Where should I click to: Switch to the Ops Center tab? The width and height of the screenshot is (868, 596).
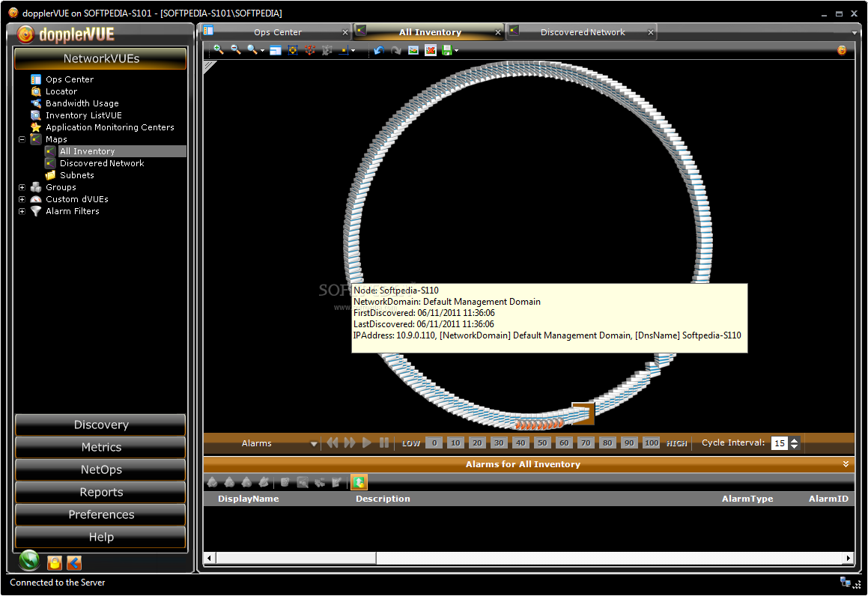click(x=278, y=32)
